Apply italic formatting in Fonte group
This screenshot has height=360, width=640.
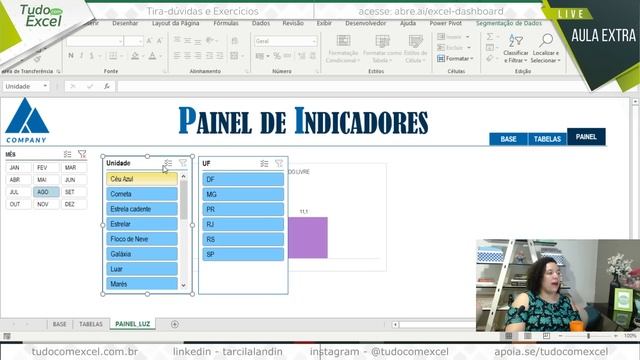click(x=81, y=56)
